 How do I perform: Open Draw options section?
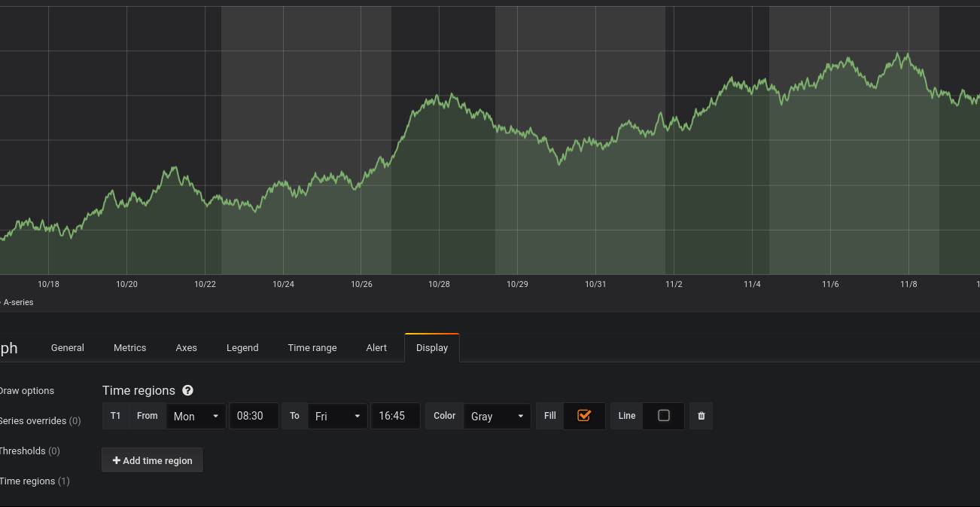click(27, 391)
